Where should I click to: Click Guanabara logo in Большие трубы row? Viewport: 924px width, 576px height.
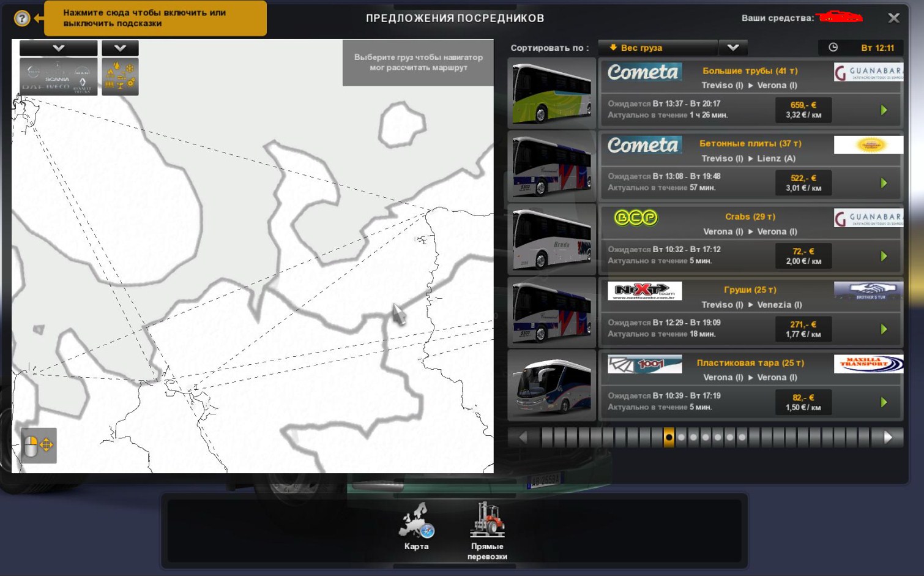(x=868, y=72)
